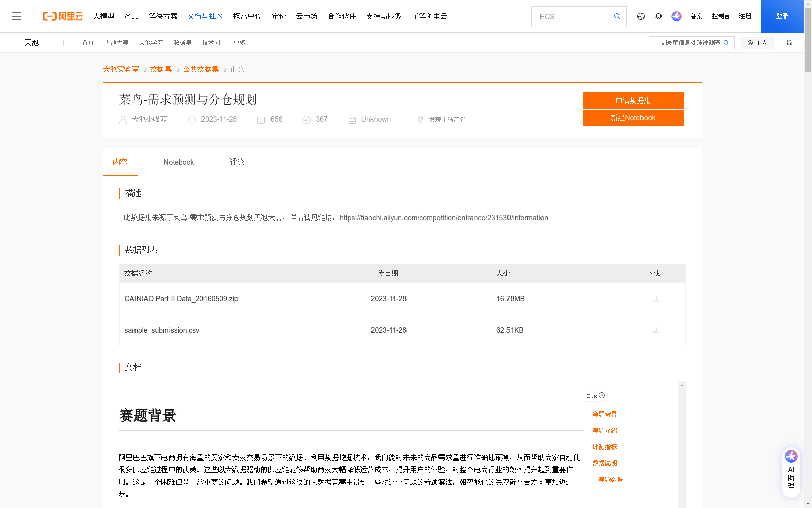Viewport: 812px width, 508px height.
Task: Download the CAINIAO Part II Data zip file
Action: pos(656,299)
